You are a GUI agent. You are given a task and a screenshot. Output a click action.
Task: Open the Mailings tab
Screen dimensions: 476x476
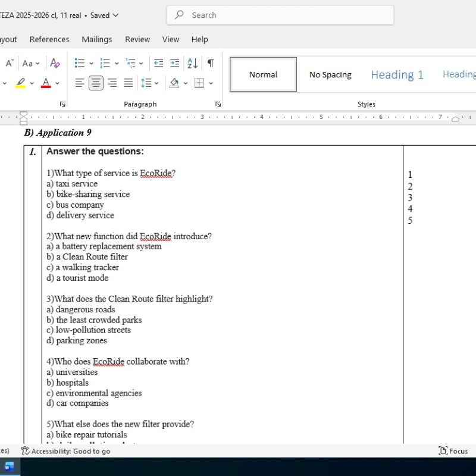(96, 39)
